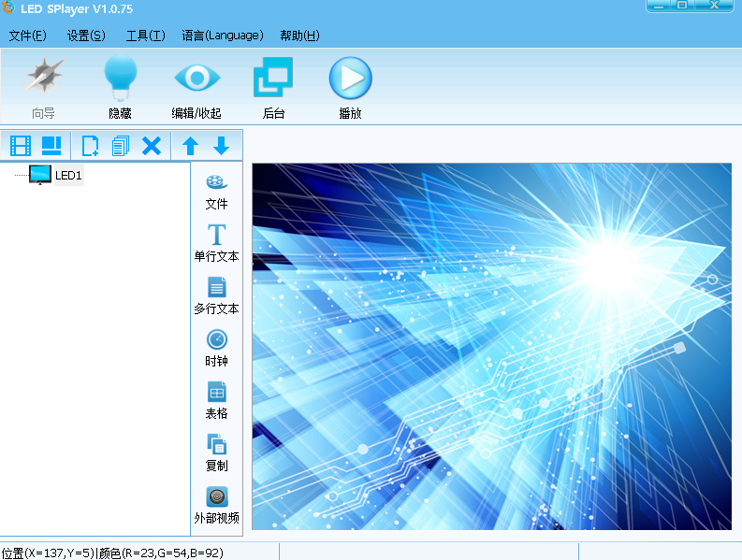The height and width of the screenshot is (560, 742).
Task: Click the 隐藏 lightbulb icon
Action: pos(120,79)
